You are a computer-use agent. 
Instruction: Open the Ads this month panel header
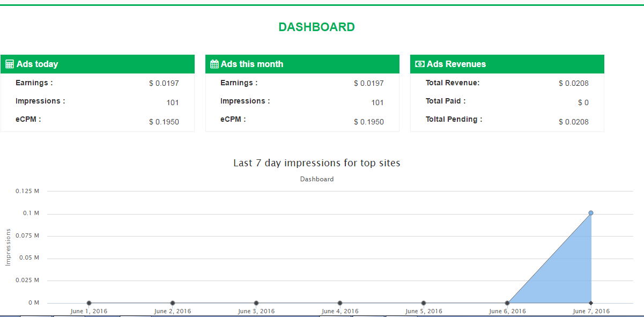[302, 64]
